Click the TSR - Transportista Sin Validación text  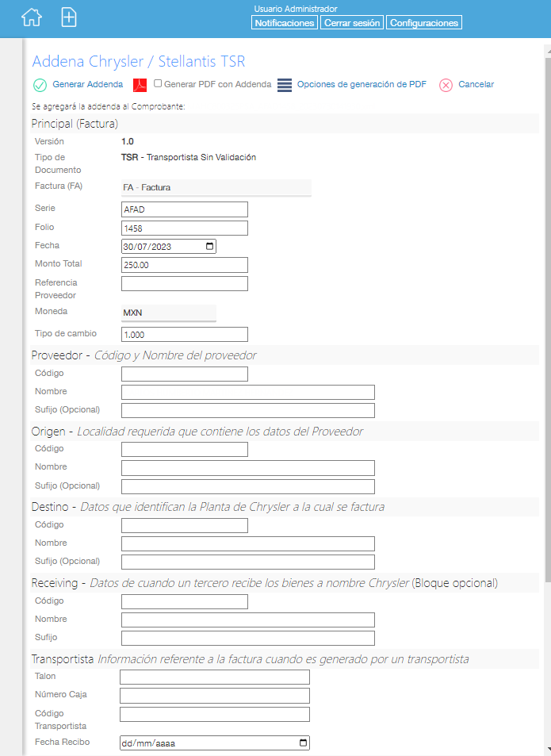tap(189, 157)
